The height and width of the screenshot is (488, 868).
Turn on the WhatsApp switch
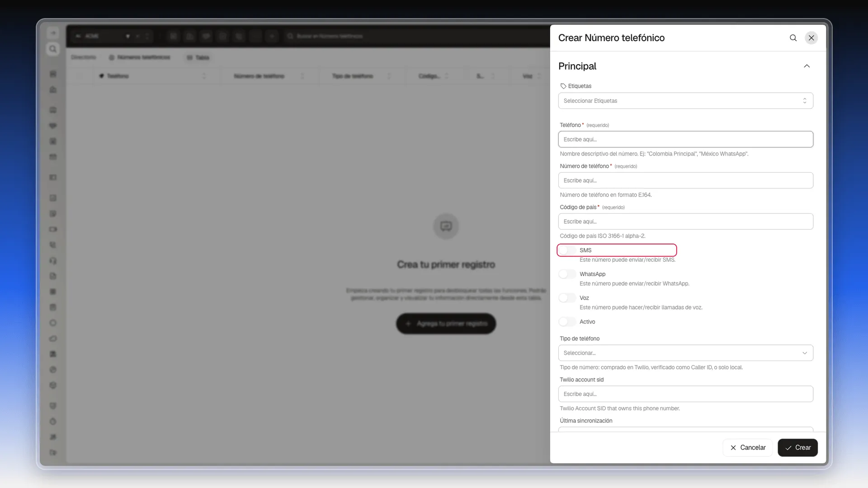click(567, 274)
